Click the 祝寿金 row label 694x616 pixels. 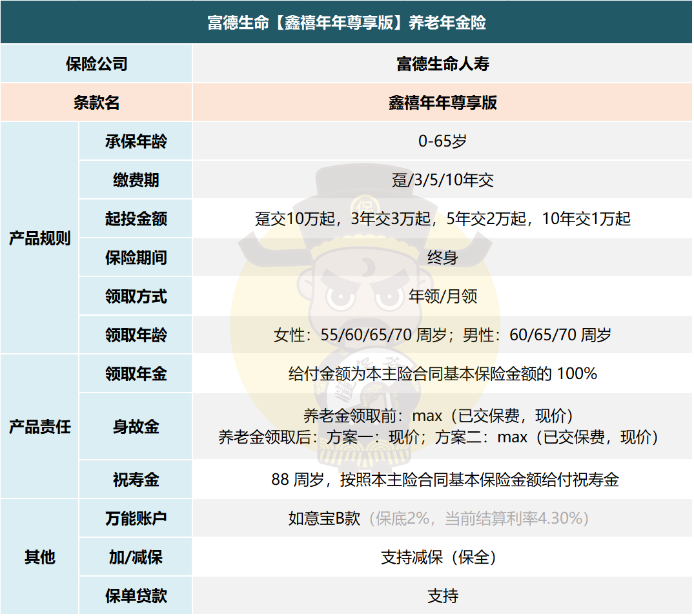point(136,479)
